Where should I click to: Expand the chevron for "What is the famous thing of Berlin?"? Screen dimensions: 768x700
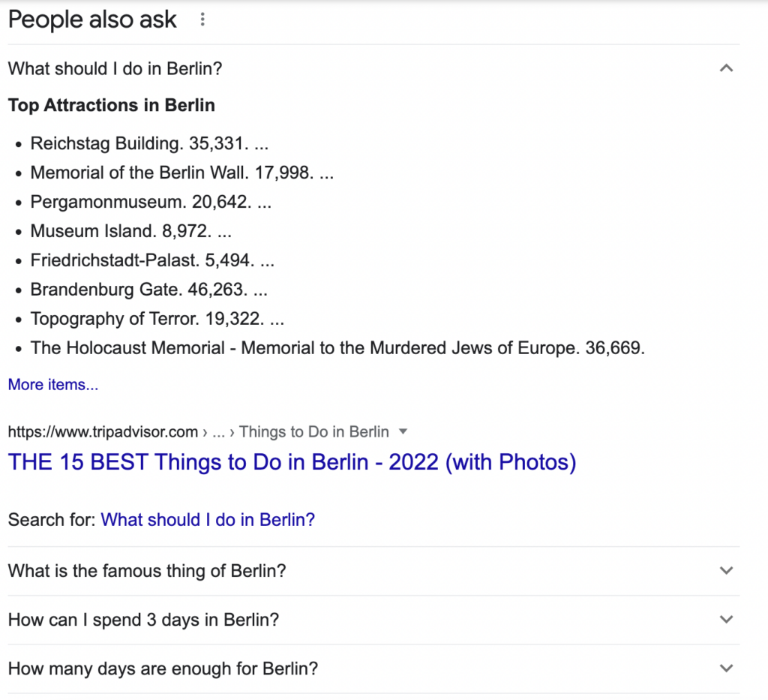pos(725,571)
